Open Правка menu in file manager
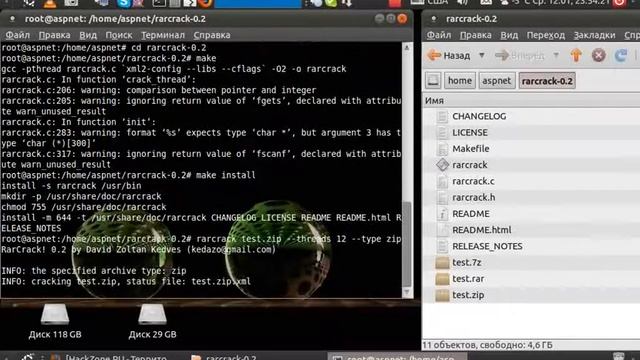The image size is (640, 360). coord(476,35)
